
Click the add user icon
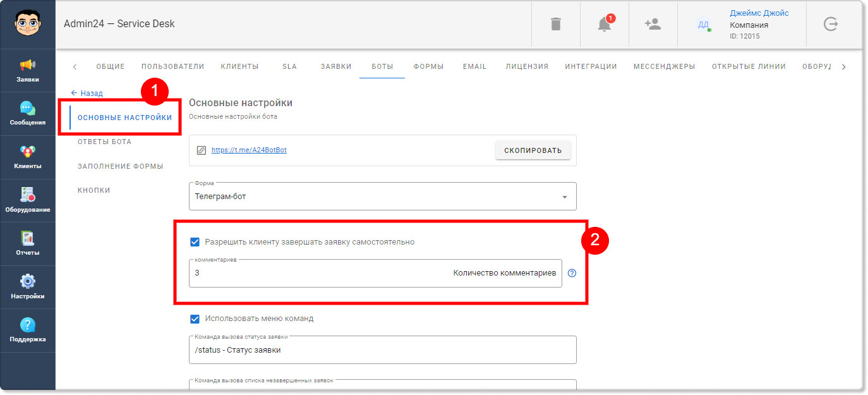point(652,24)
